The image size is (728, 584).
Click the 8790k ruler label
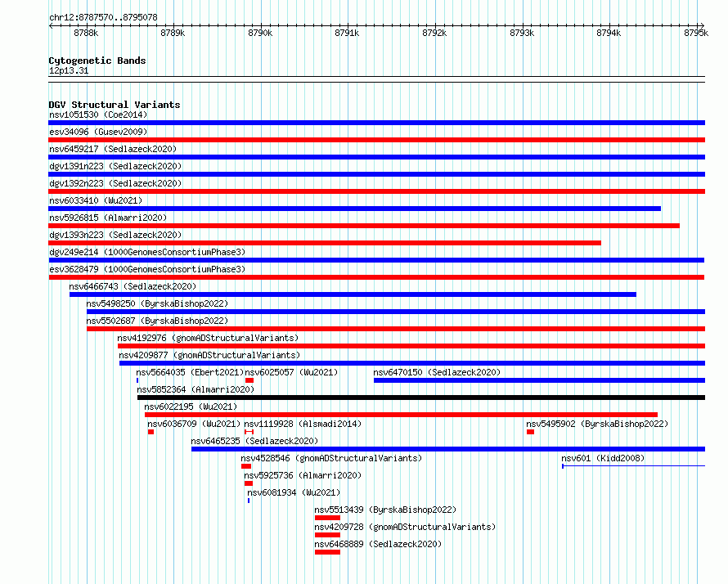[x=260, y=33]
